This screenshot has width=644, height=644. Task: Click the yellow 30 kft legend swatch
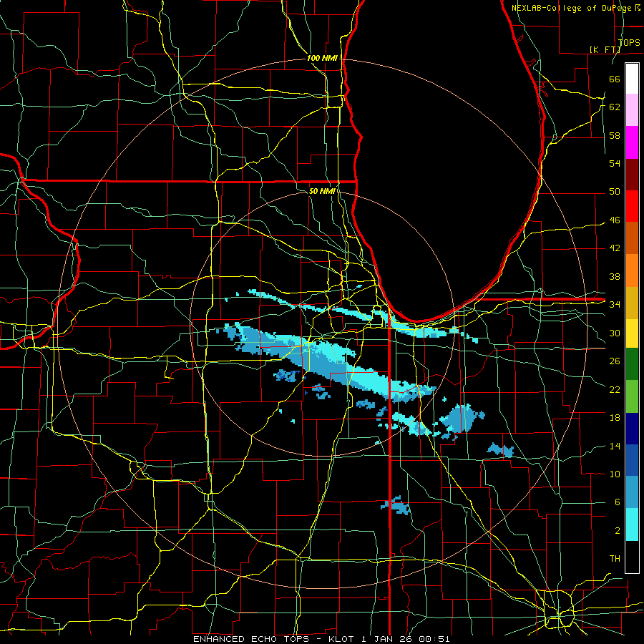(x=632, y=333)
